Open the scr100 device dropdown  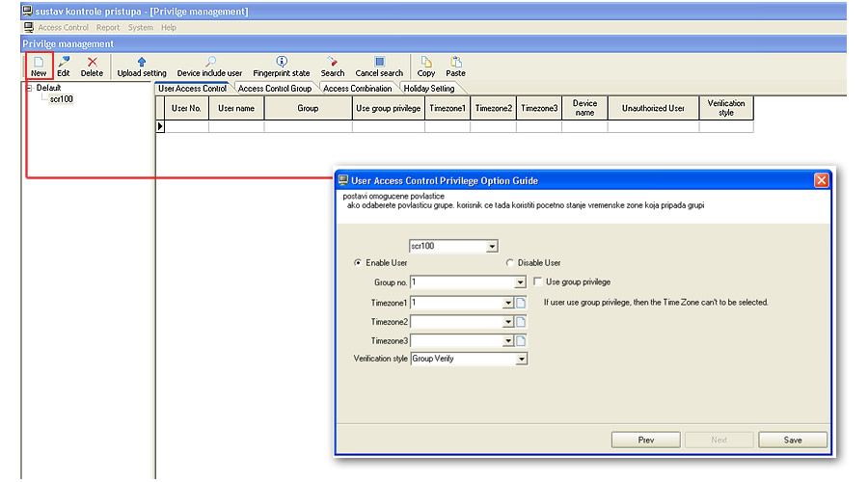492,246
